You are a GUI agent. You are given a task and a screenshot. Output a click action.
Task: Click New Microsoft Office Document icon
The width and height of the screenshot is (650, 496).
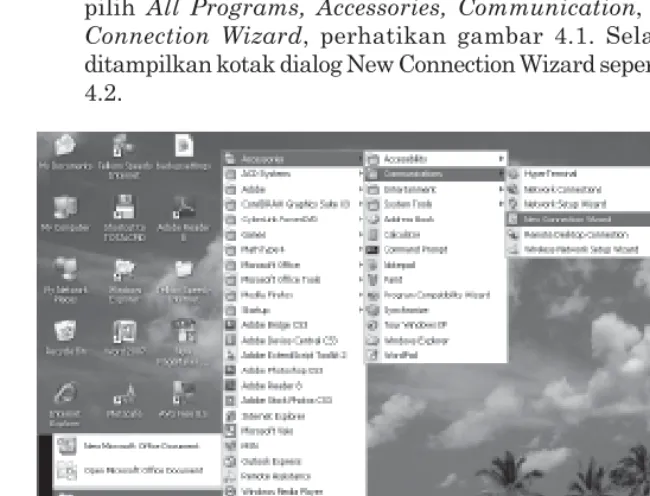coord(67,446)
